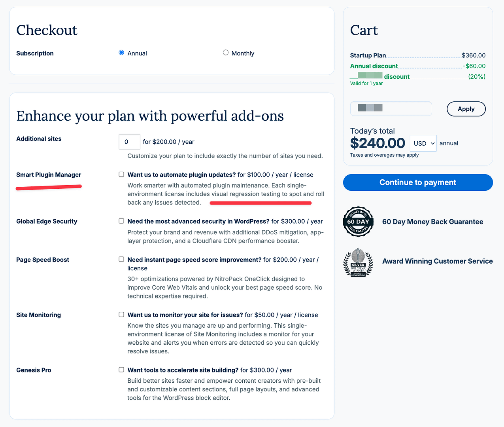Click the 'Today's total' label
The image size is (504, 427).
point(372,131)
